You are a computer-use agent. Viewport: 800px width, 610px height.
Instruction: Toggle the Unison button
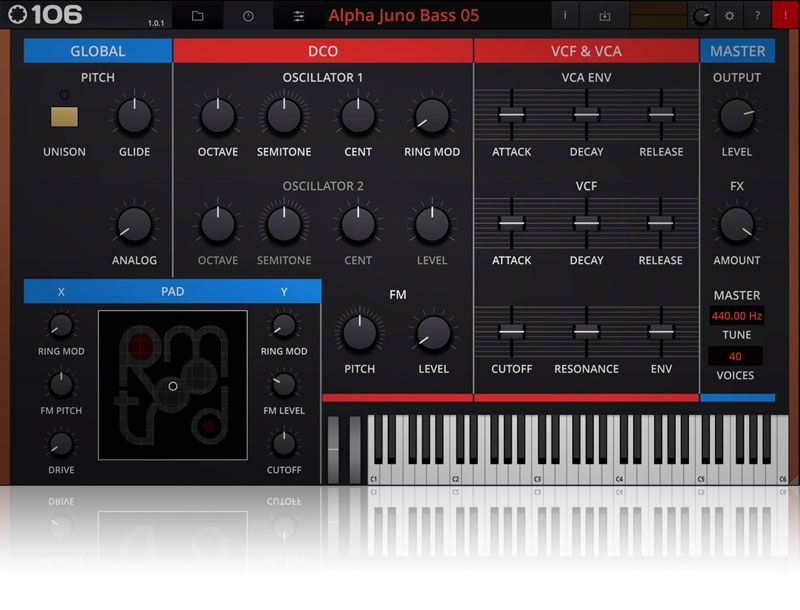coord(65,117)
